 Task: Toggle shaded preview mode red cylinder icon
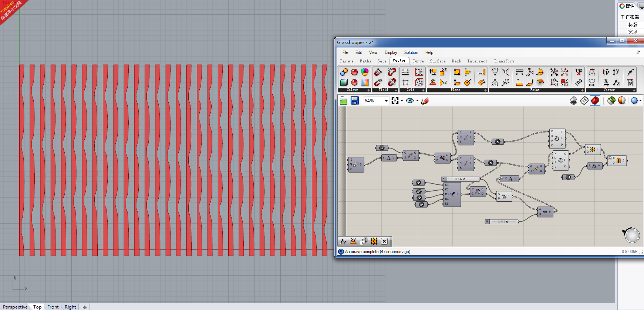click(595, 101)
